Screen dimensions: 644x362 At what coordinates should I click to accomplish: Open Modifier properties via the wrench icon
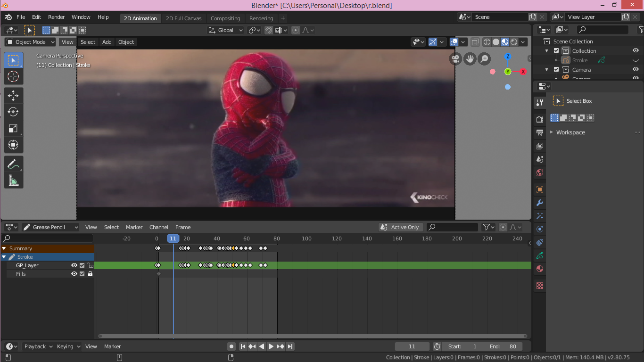(539, 202)
